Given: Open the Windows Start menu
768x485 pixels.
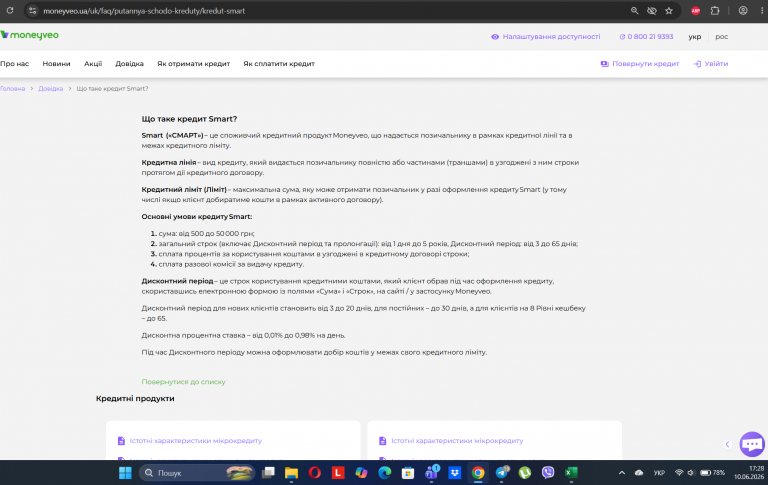Looking at the screenshot, I should (125, 473).
